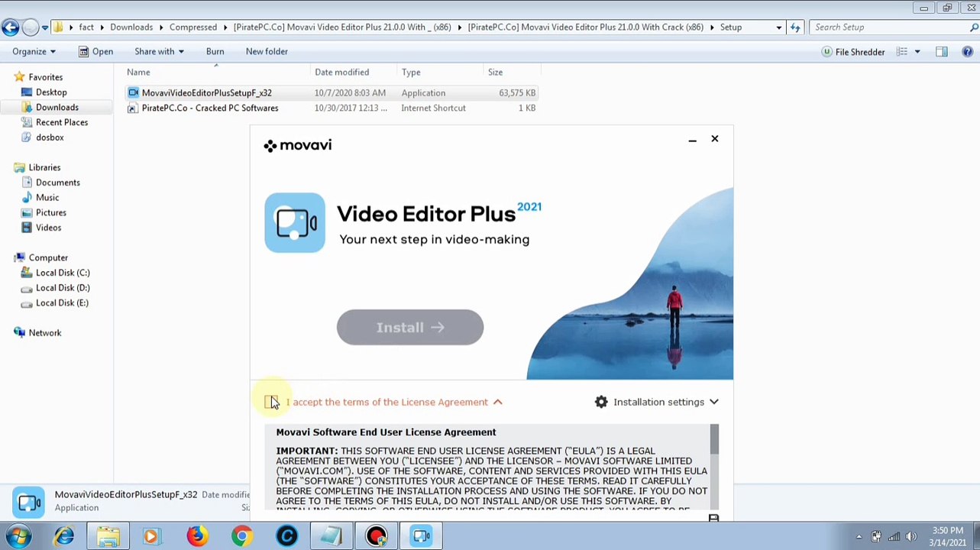Open Explorer help icon
Image resolution: width=980 pixels, height=550 pixels.
(967, 52)
